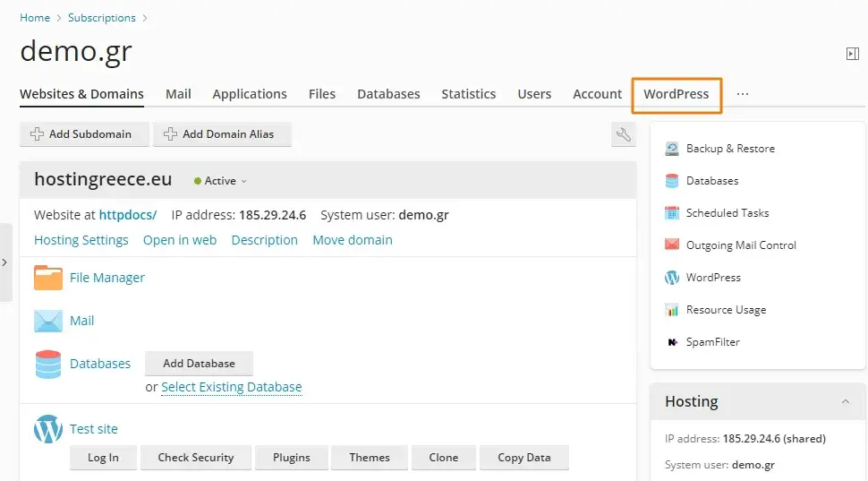The image size is (868, 481).
Task: Open the Files tab
Action: click(x=322, y=94)
